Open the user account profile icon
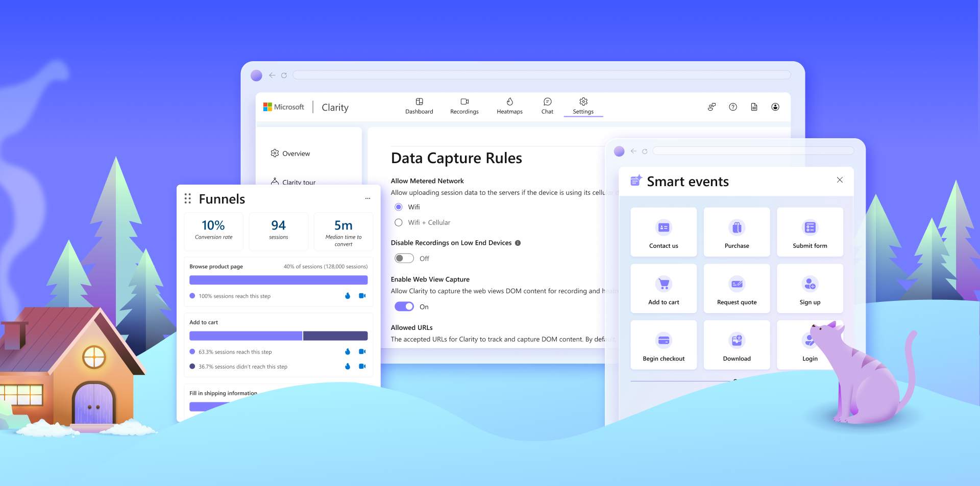Viewport: 980px width, 486px height. coord(775,107)
